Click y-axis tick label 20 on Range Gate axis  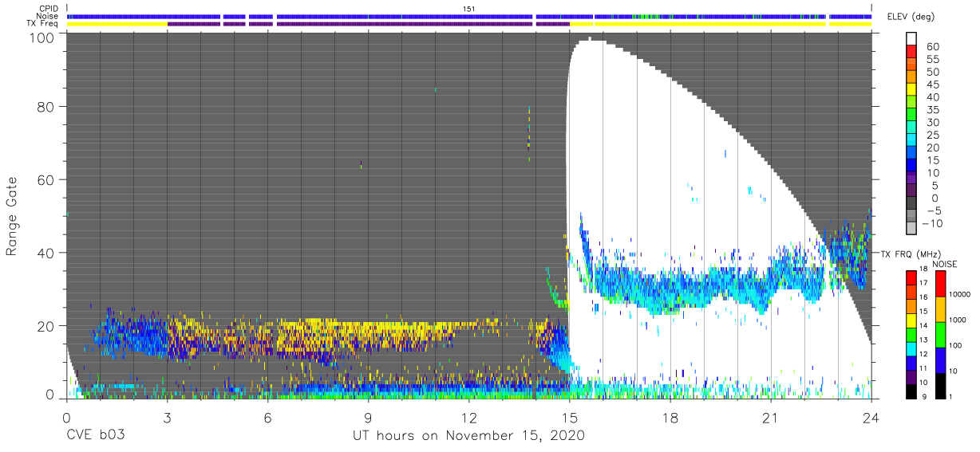coord(45,325)
